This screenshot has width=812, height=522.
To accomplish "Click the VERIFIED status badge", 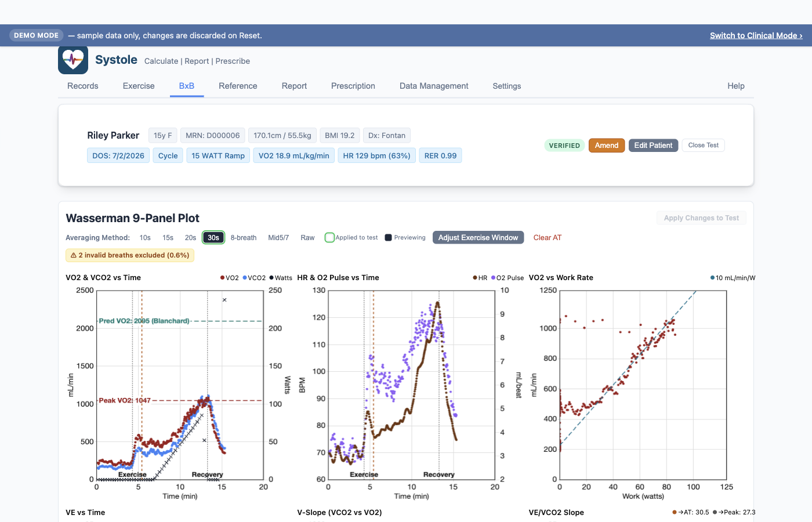I will click(x=564, y=146).
